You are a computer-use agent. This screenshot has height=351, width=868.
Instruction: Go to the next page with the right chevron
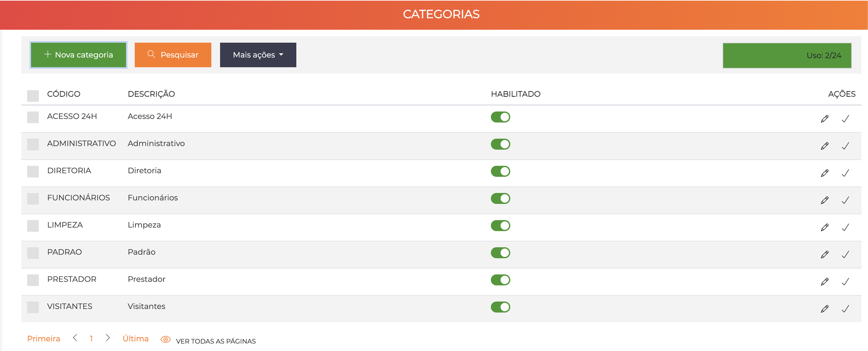point(108,338)
